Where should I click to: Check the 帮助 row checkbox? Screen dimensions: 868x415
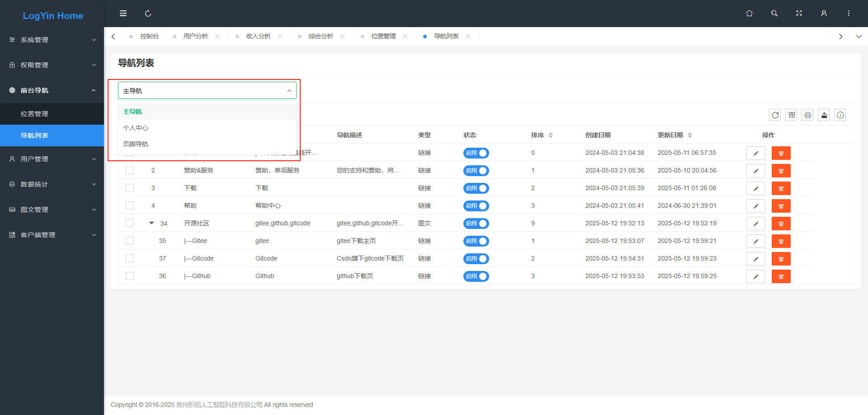[x=130, y=205]
